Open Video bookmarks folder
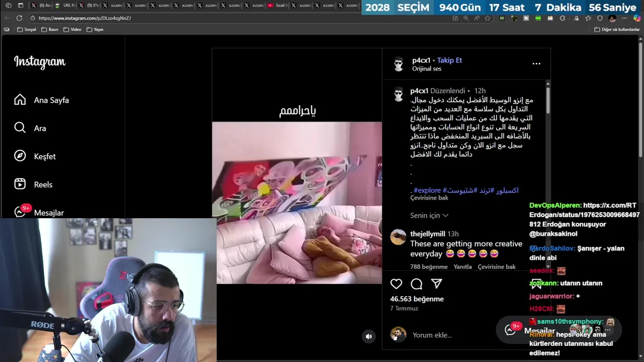Image resolution: width=644 pixels, height=362 pixels. coord(72,30)
